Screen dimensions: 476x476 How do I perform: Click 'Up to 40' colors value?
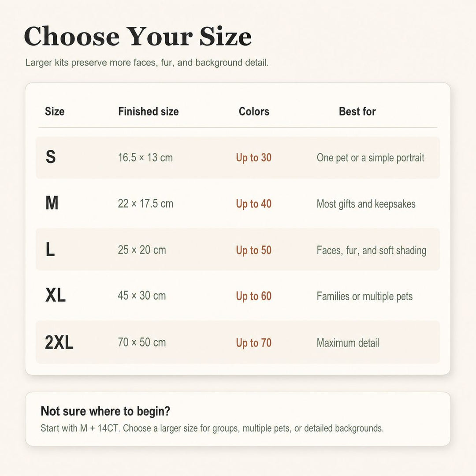(x=254, y=204)
